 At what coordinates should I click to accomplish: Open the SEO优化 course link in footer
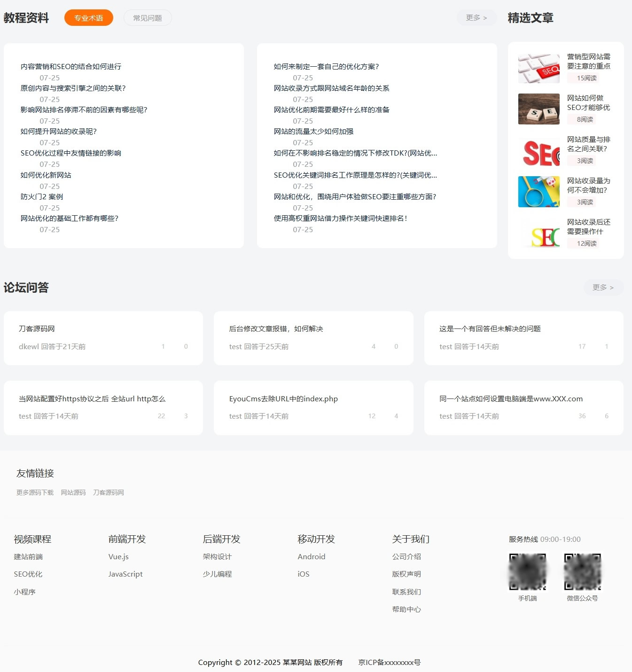(27, 574)
